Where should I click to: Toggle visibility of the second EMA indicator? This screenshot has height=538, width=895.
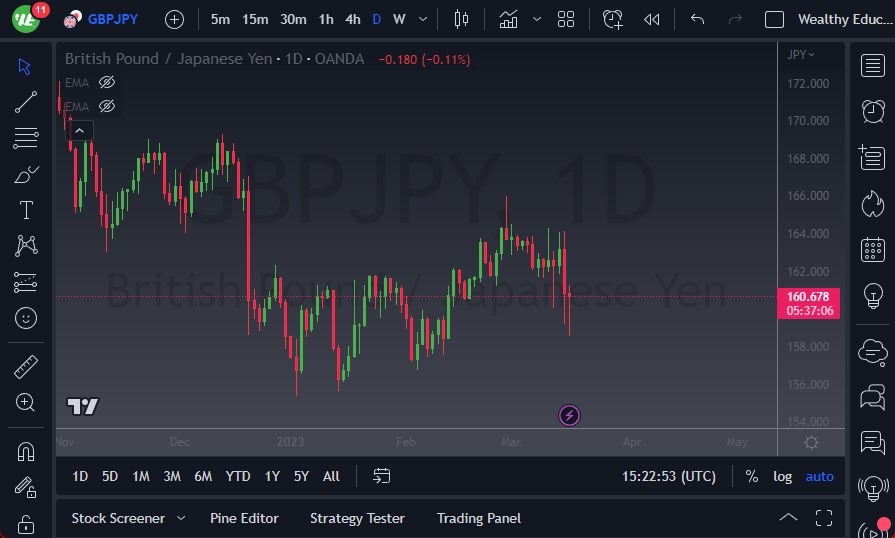pyautogui.click(x=107, y=106)
